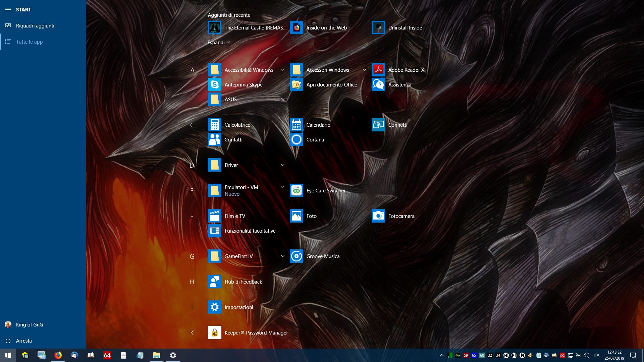
Task: Click the Arresta power button
Action: pyautogui.click(x=23, y=341)
